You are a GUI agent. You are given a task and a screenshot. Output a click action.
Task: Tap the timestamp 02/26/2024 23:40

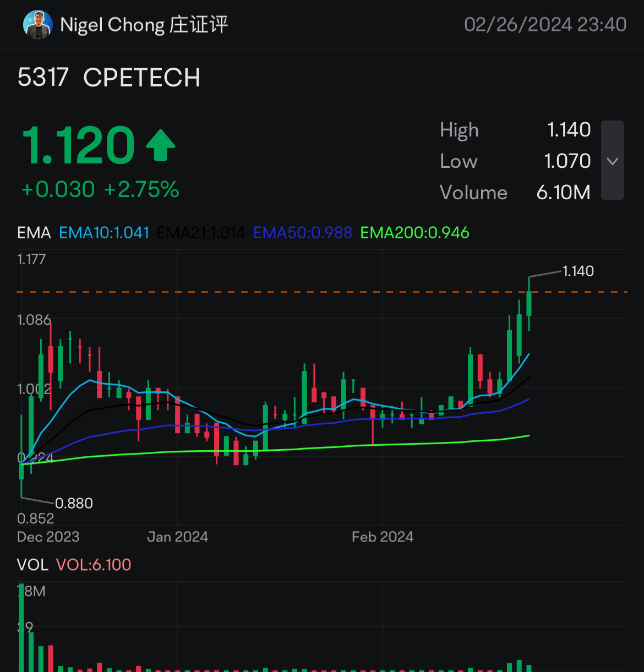tap(545, 25)
